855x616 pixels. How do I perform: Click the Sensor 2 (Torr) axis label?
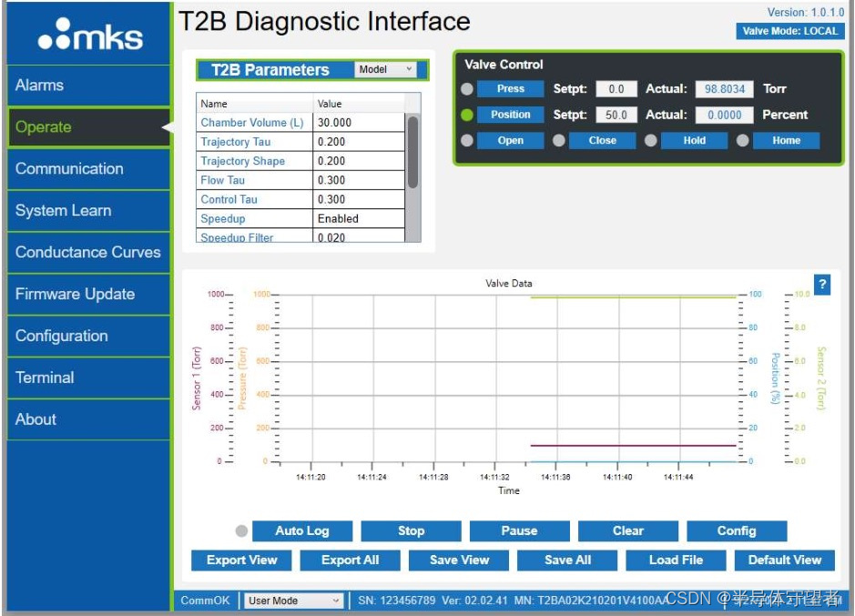821,379
